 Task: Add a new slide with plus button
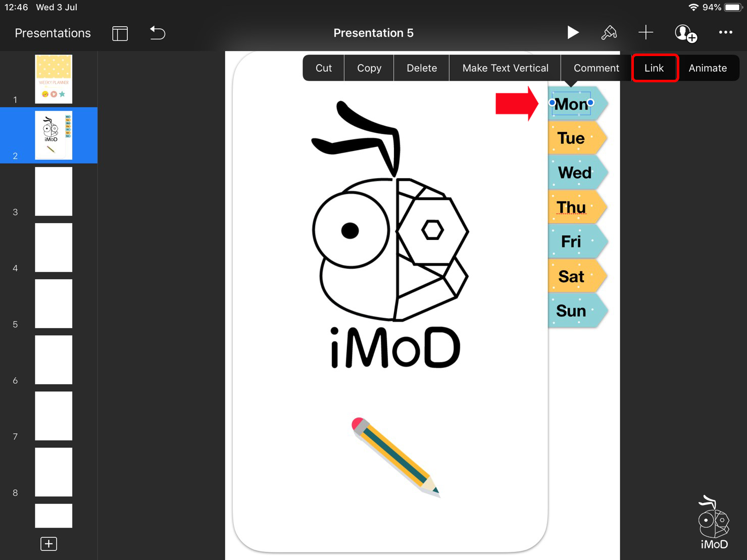coord(48,544)
